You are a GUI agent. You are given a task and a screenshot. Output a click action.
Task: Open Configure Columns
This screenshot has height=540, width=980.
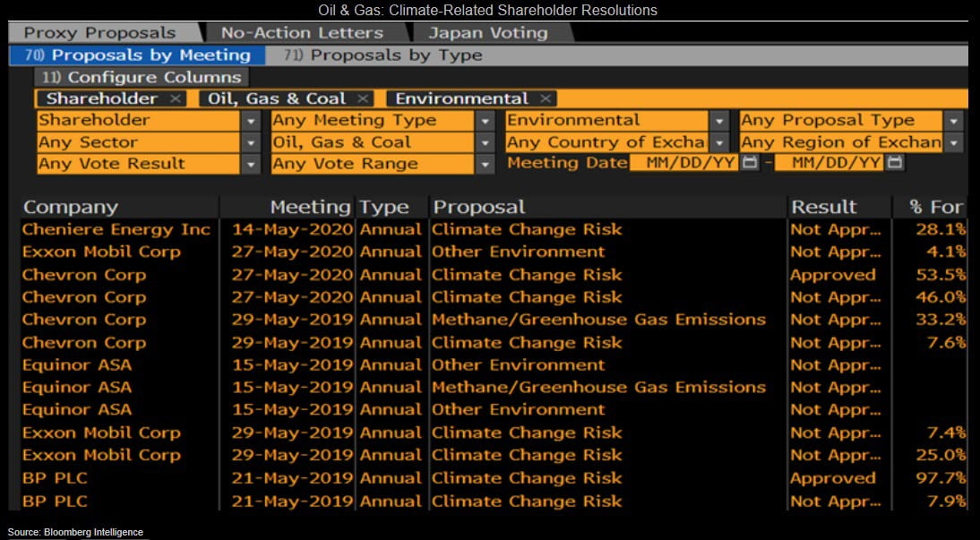[x=142, y=78]
